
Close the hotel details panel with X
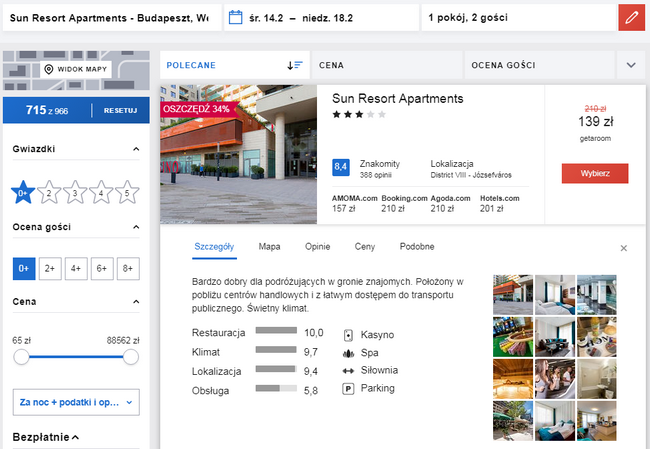(623, 248)
